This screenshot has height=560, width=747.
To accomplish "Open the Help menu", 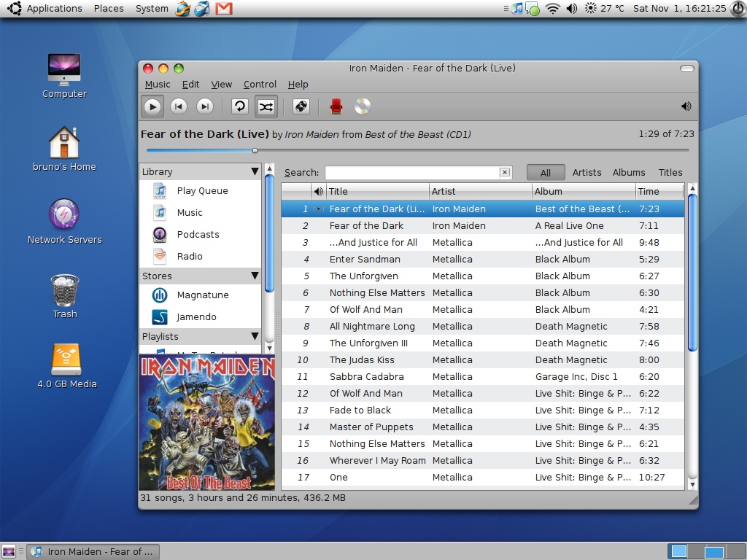I will 298,85.
